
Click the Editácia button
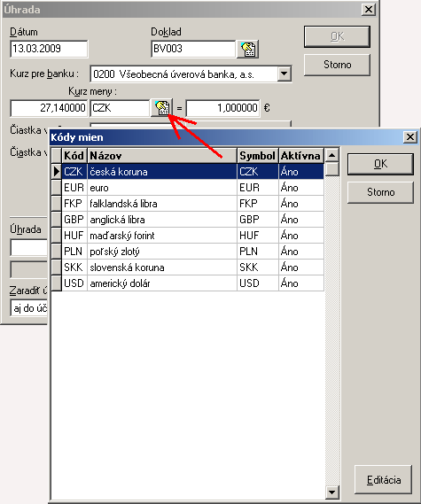[384, 479]
